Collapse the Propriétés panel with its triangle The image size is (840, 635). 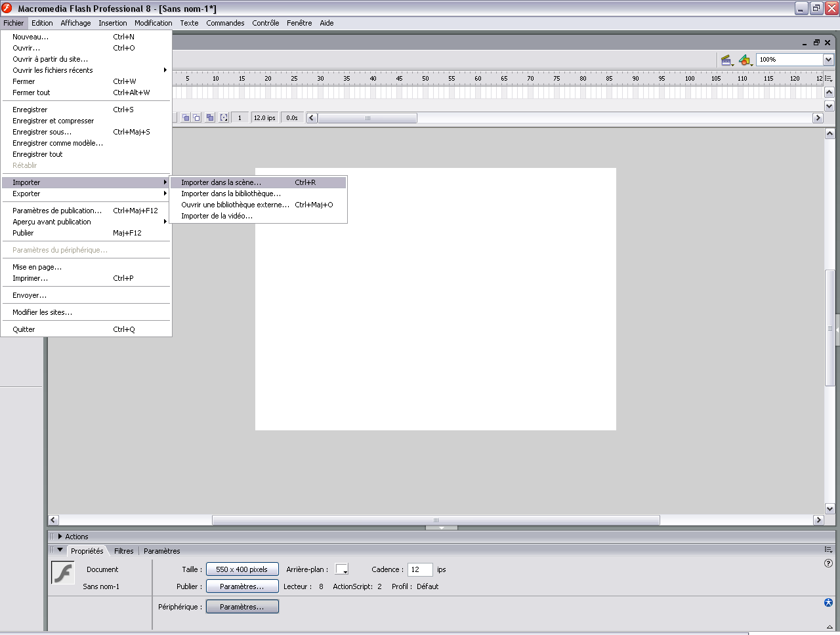[60, 550]
